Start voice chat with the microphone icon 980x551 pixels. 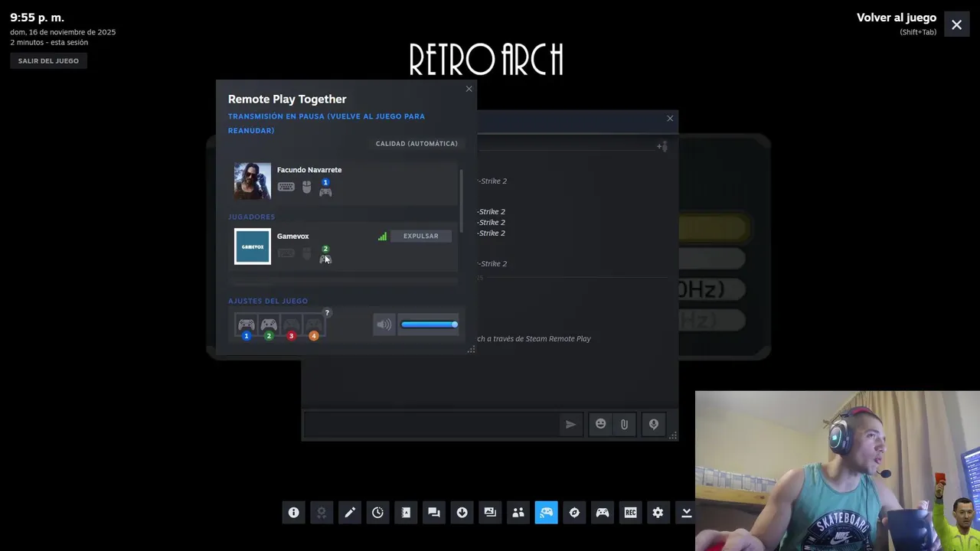click(654, 424)
